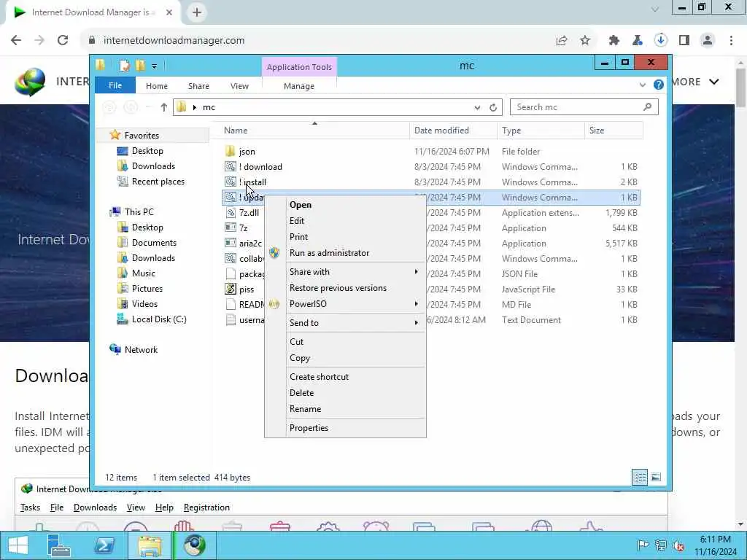Screen dimensions: 747x560
Task: Open the json folder icon
Action: coord(230,152)
